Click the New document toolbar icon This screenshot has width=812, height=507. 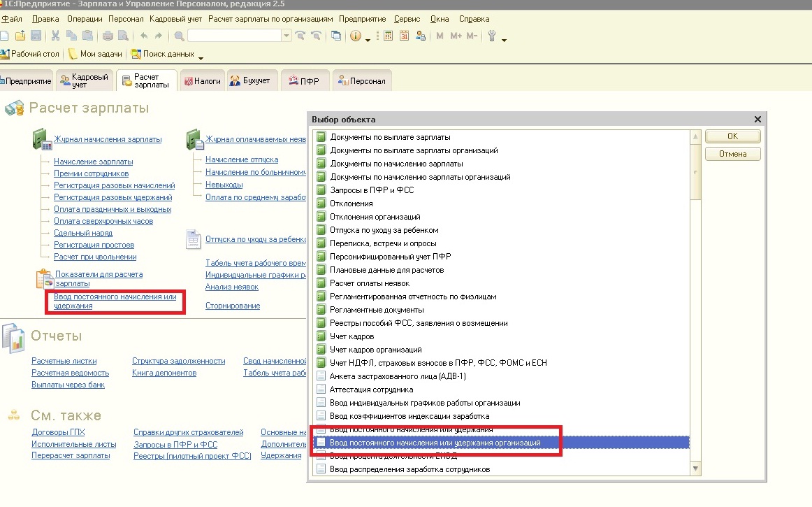coord(4,36)
